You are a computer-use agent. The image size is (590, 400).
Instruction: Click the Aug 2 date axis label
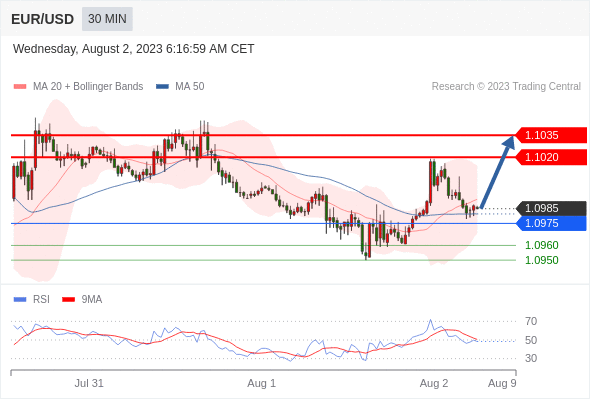point(434,383)
